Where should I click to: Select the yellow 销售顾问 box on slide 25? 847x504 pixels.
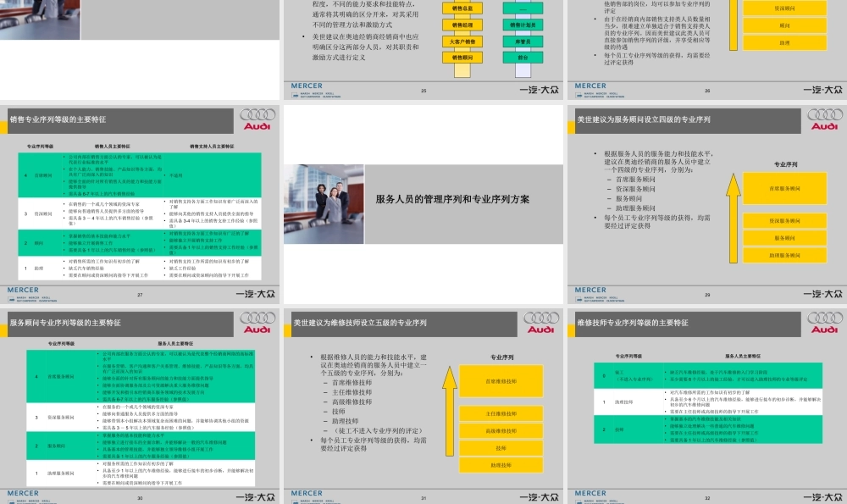[462, 58]
